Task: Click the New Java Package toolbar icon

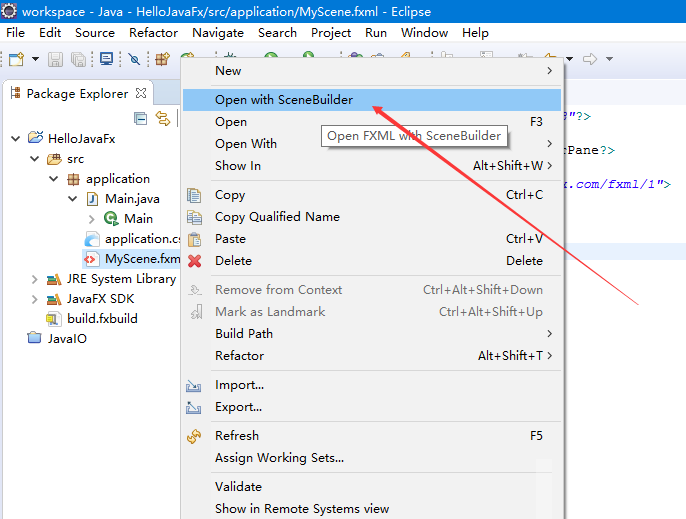Action: pyautogui.click(x=162, y=59)
